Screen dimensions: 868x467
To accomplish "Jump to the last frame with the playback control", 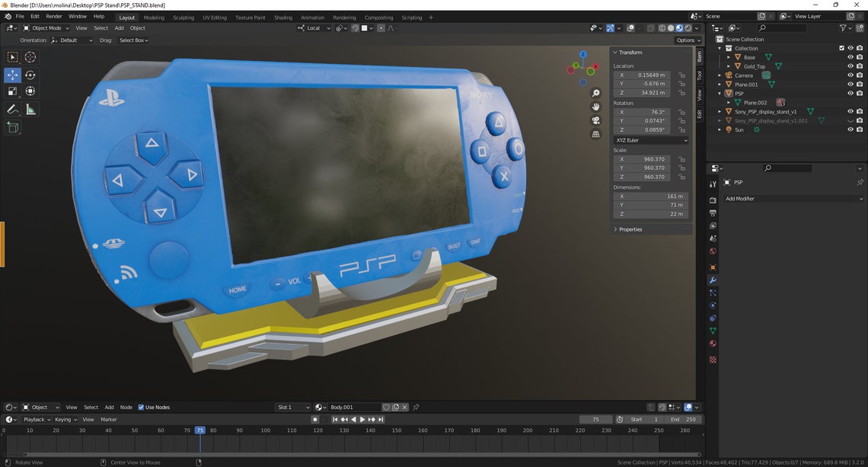I will [x=379, y=419].
